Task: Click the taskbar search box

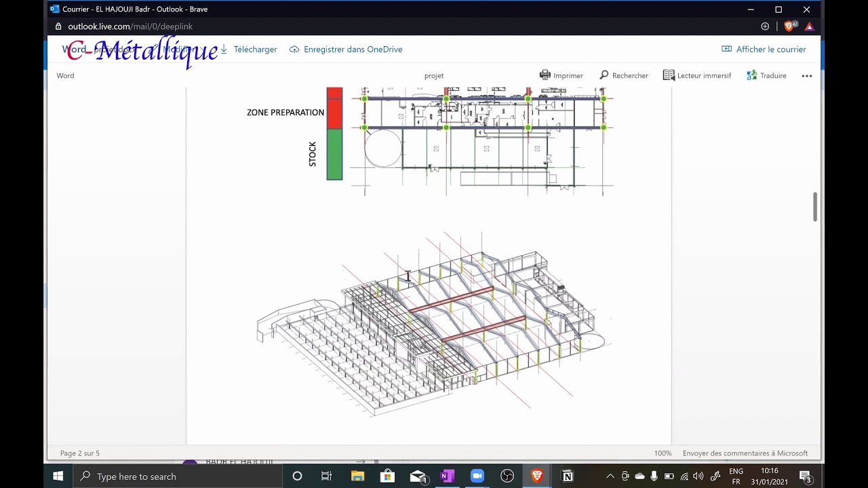Action: (176, 476)
